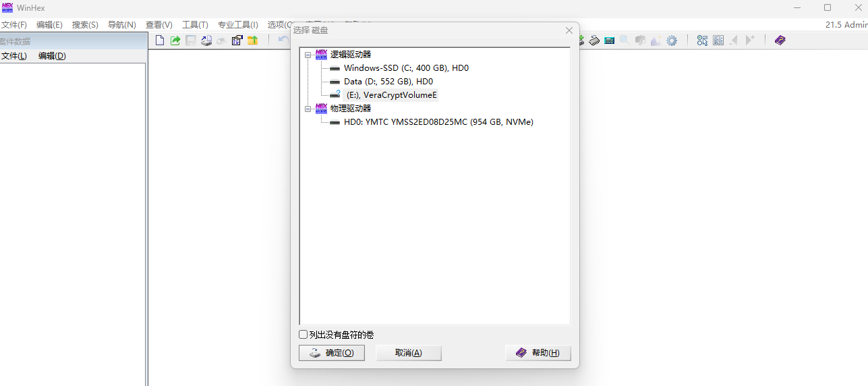This screenshot has width=868, height=386.
Task: Click the Open folder toolbar icon
Action: (x=252, y=40)
